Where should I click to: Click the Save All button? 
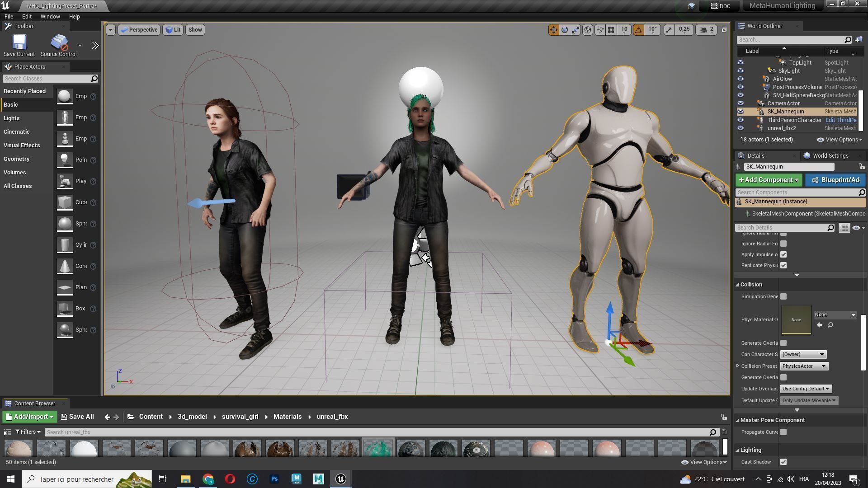coord(77,417)
